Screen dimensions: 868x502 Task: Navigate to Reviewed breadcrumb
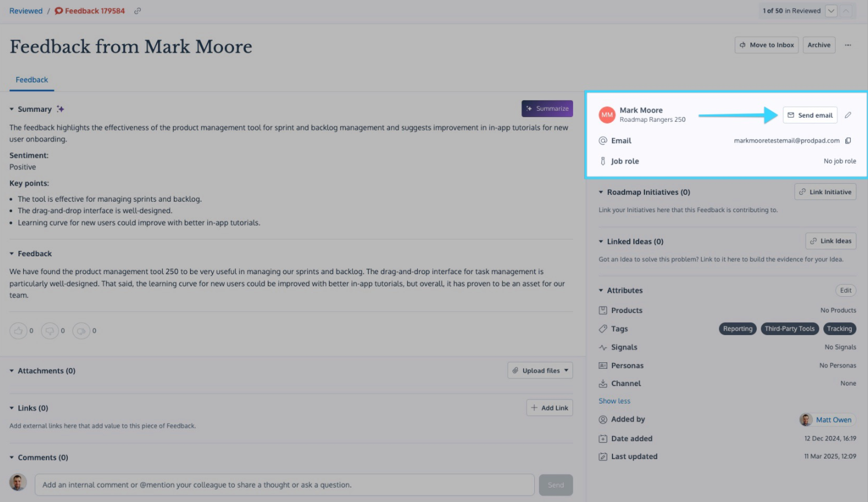coord(26,11)
